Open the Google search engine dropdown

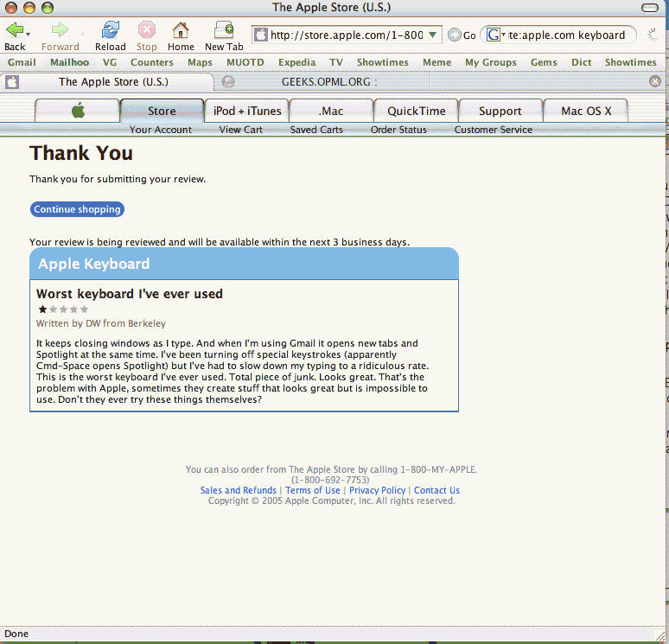(495, 35)
